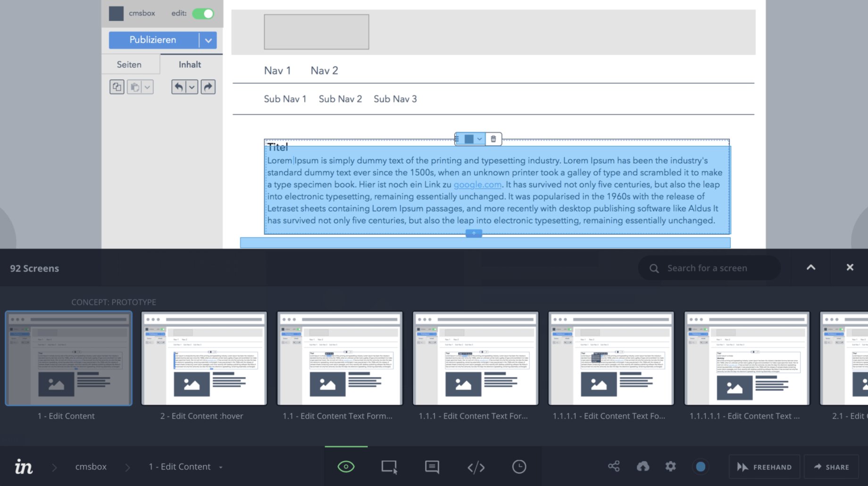Click the Paste clipboard icon

(x=135, y=87)
